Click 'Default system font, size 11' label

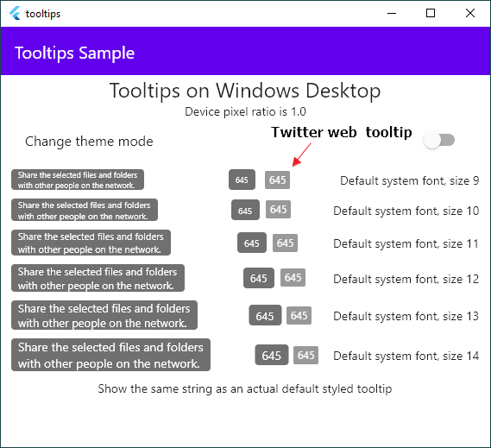click(406, 243)
